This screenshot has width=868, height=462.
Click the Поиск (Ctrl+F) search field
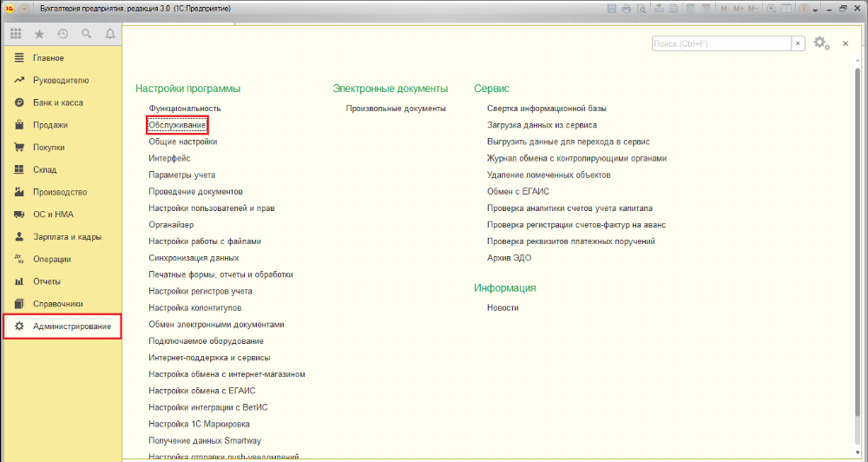tap(722, 43)
